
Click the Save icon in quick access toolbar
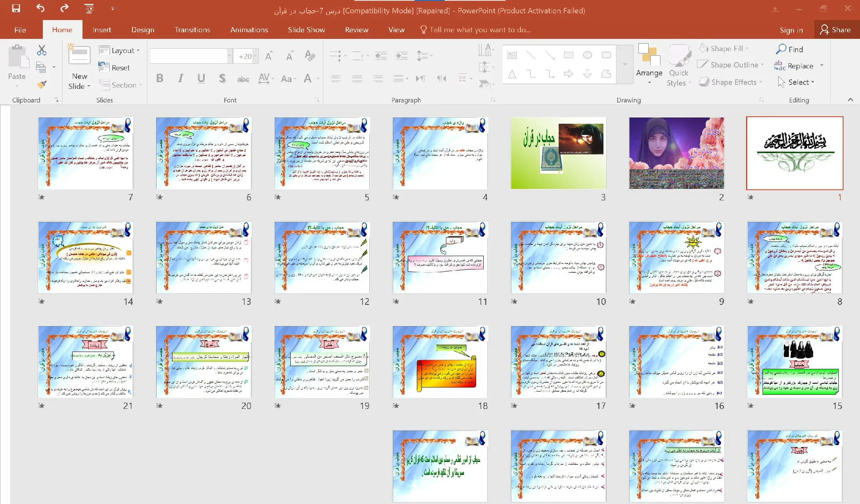[16, 8]
